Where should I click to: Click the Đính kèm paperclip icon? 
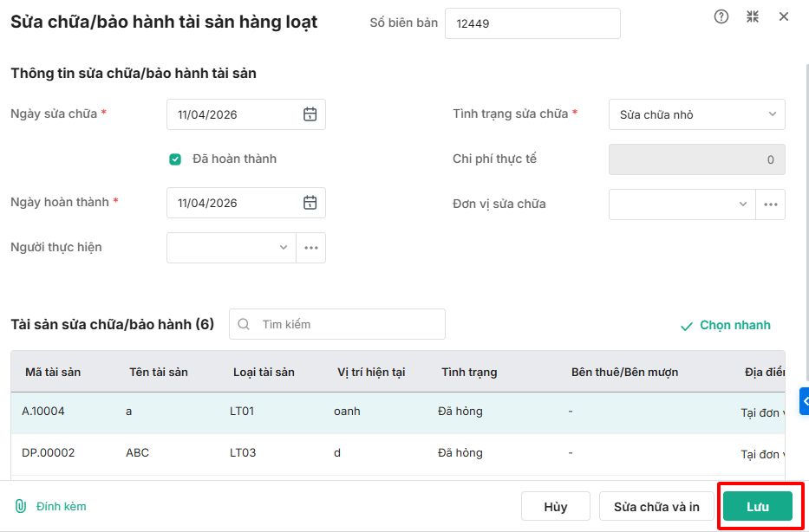[x=21, y=506]
